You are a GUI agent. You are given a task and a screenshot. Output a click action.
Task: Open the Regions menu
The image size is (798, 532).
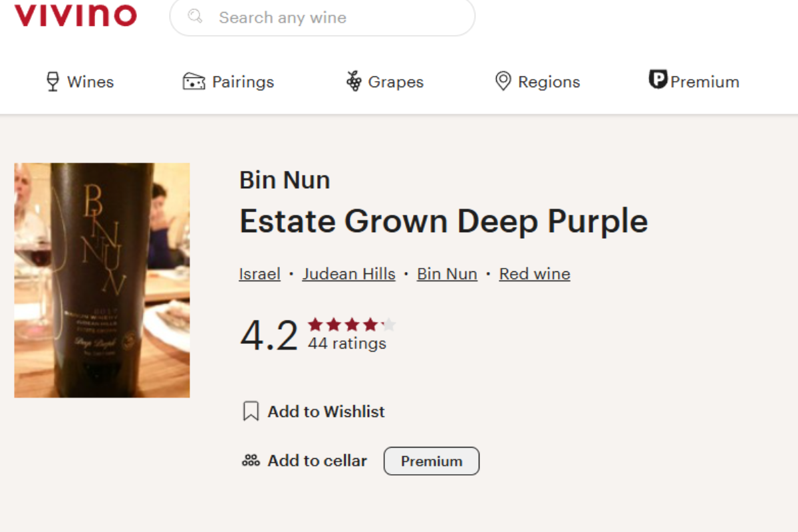pyautogui.click(x=537, y=82)
